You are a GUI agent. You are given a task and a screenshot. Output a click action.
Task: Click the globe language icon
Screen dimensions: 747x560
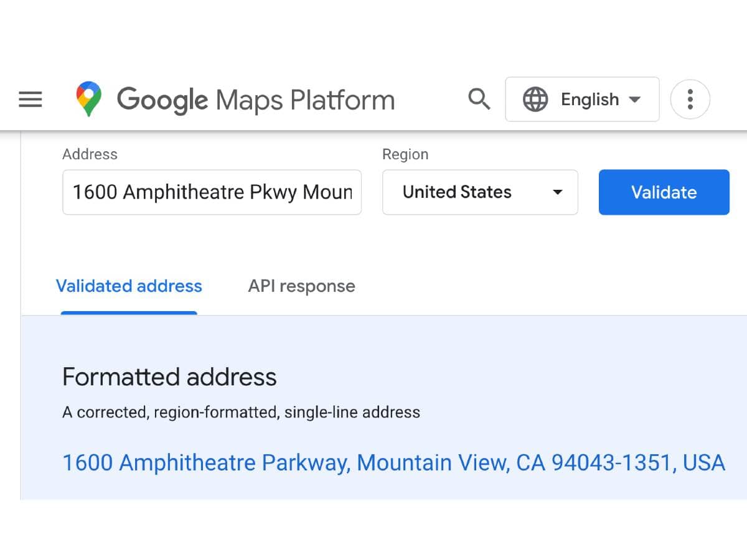click(x=535, y=100)
